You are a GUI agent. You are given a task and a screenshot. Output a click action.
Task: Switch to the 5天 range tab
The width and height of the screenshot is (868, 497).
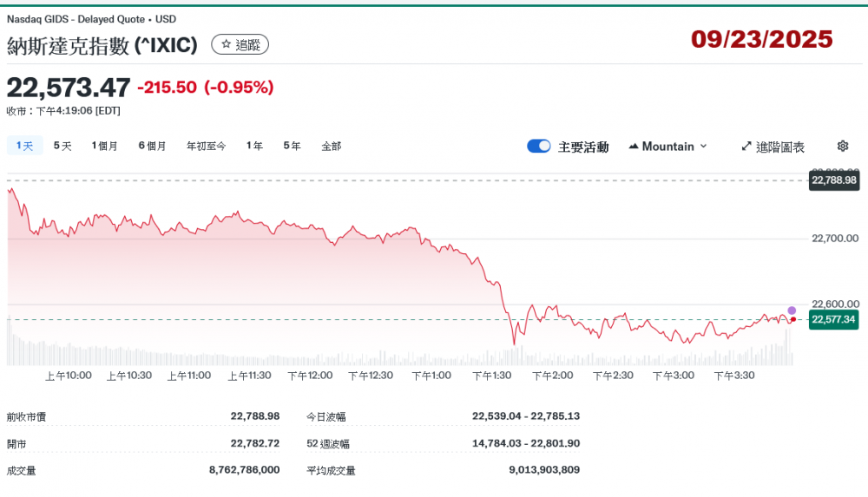62,147
